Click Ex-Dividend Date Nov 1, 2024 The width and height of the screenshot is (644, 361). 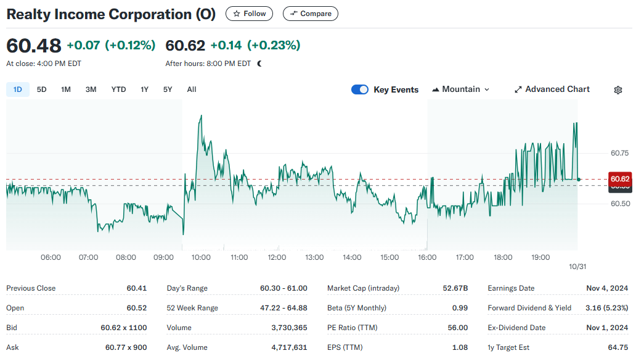click(607, 328)
